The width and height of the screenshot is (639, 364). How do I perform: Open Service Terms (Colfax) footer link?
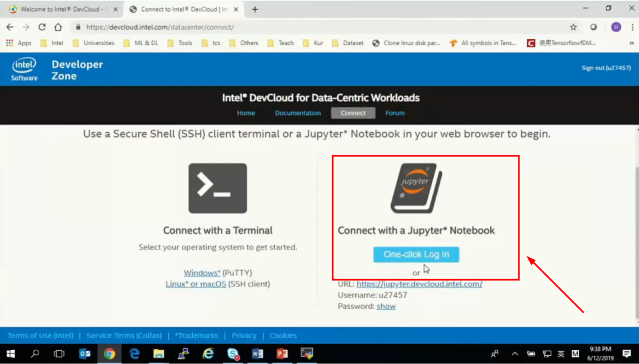coord(124,335)
